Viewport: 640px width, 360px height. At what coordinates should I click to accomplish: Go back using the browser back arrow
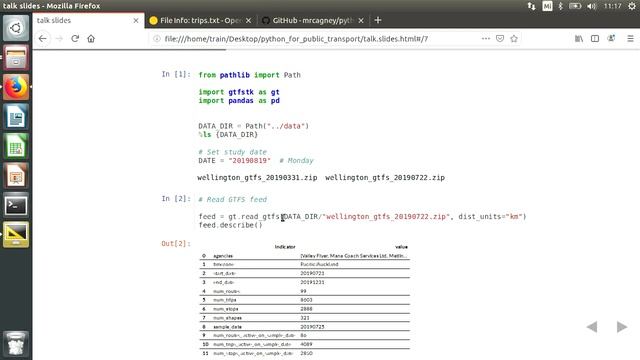pos(42,39)
